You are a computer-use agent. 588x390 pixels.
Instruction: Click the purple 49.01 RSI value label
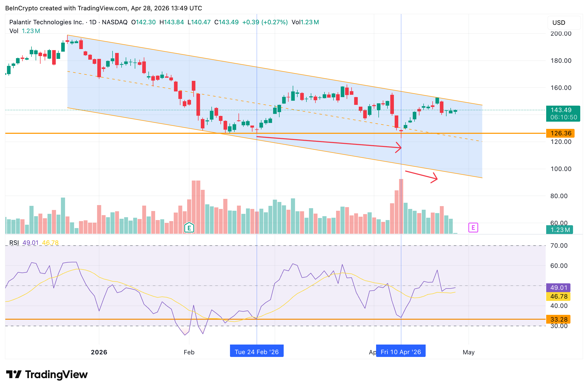click(x=558, y=287)
